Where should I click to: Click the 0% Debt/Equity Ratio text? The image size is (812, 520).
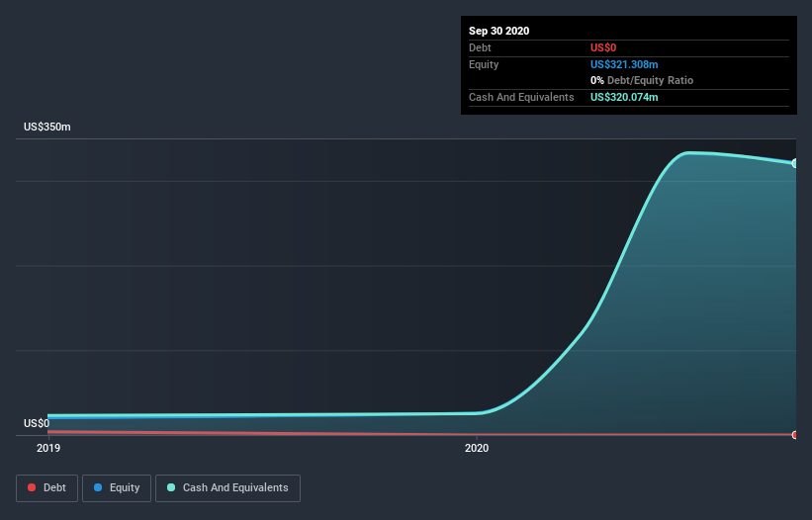642,80
